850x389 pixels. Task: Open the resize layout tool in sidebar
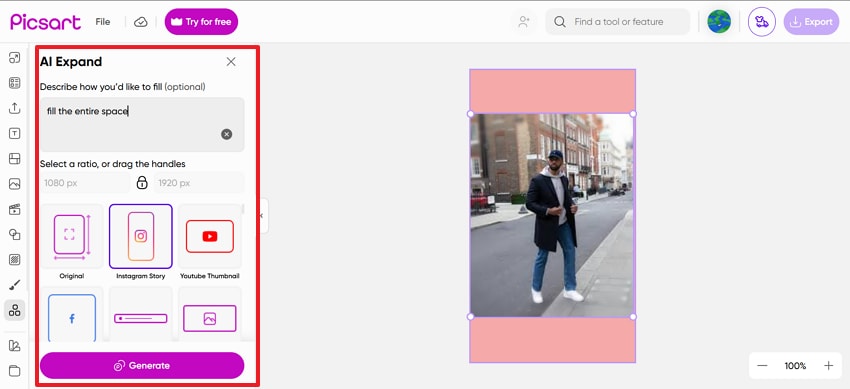(x=15, y=58)
